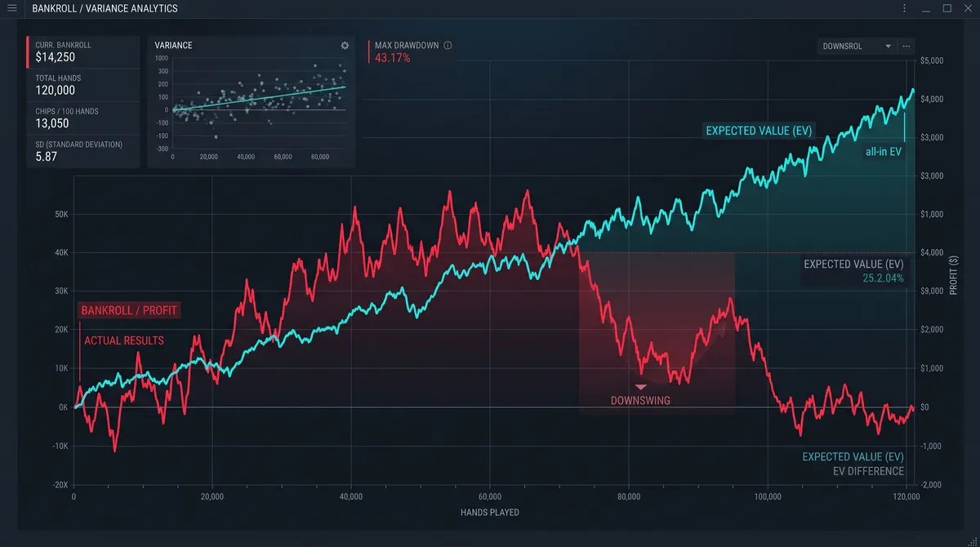Click the teal EXPECTED VALUE (EV) line label
This screenshot has width=980, height=547.
pos(759,131)
